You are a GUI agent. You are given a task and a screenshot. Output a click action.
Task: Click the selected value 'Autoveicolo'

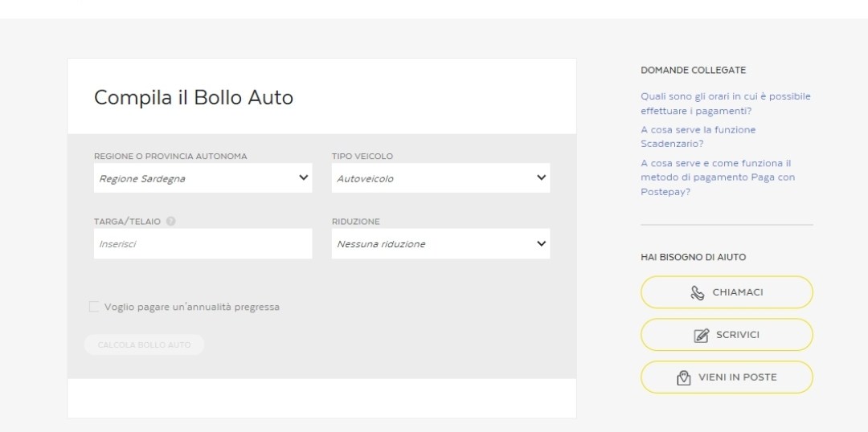(365, 178)
